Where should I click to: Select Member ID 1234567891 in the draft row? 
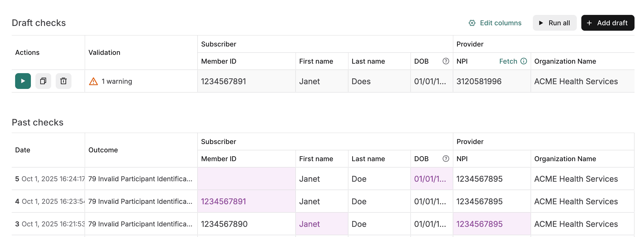[x=223, y=81]
